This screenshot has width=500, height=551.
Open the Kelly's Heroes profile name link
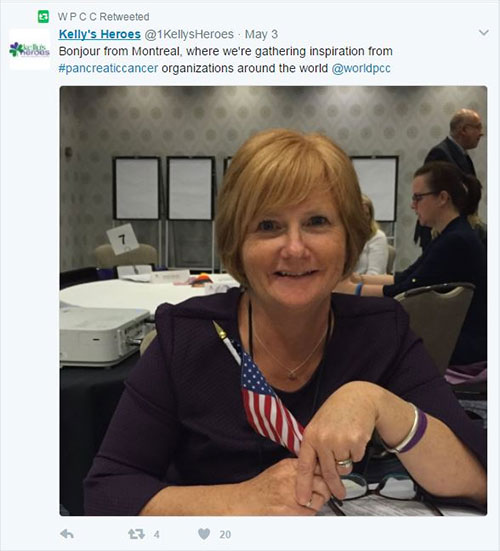pyautogui.click(x=100, y=34)
